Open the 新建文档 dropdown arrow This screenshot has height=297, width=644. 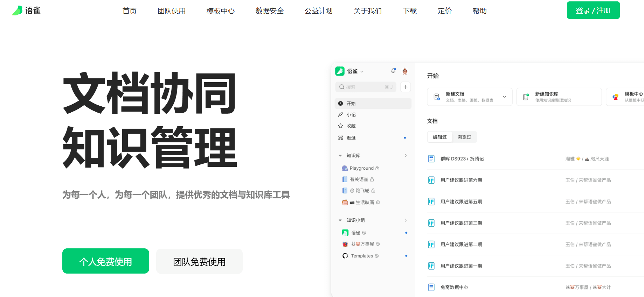(505, 97)
